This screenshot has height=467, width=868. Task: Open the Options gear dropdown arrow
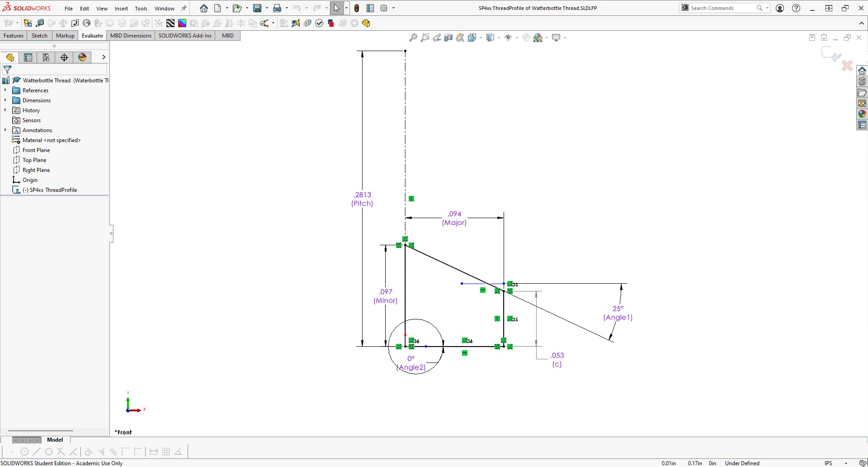click(393, 8)
